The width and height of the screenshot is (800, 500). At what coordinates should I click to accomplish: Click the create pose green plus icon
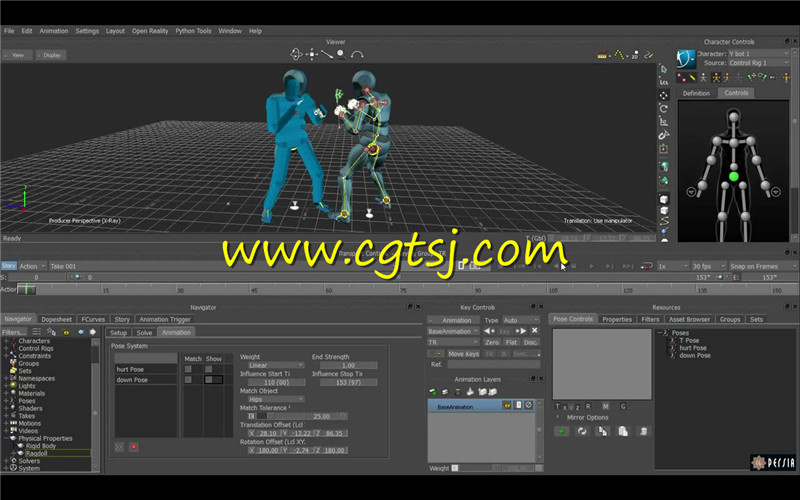562,432
